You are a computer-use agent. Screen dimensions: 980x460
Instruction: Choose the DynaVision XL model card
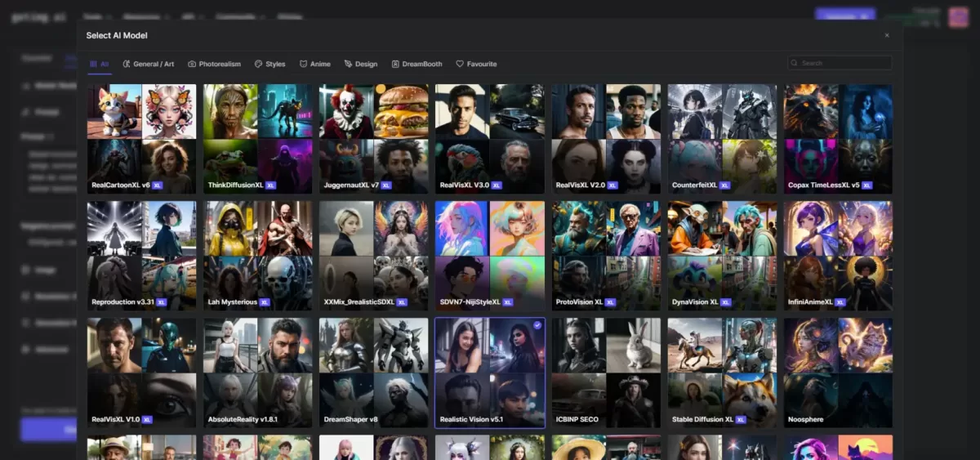(723, 256)
